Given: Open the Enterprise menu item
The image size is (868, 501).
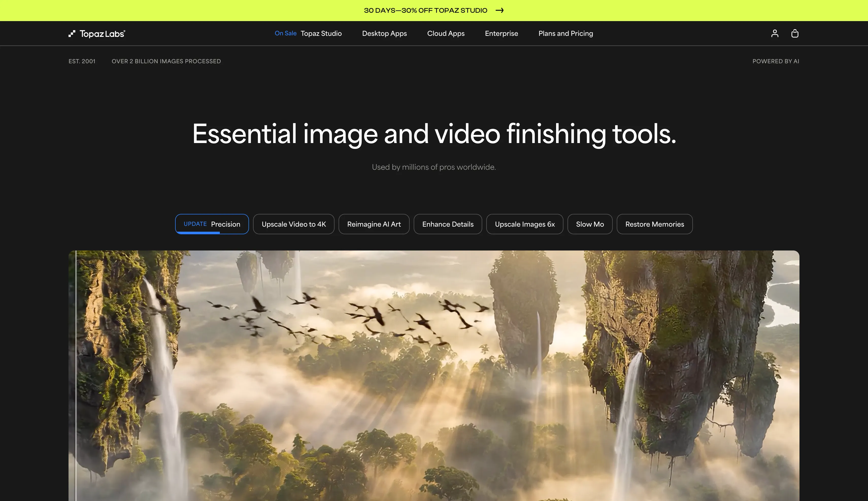Looking at the screenshot, I should [x=501, y=33].
